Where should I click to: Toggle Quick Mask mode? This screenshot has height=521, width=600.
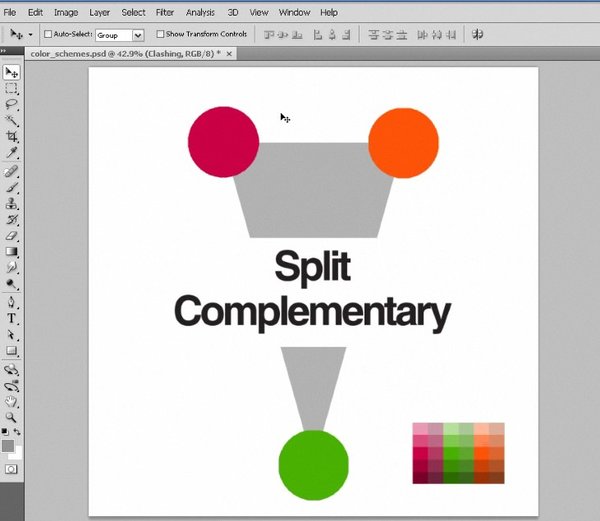pyautogui.click(x=11, y=469)
